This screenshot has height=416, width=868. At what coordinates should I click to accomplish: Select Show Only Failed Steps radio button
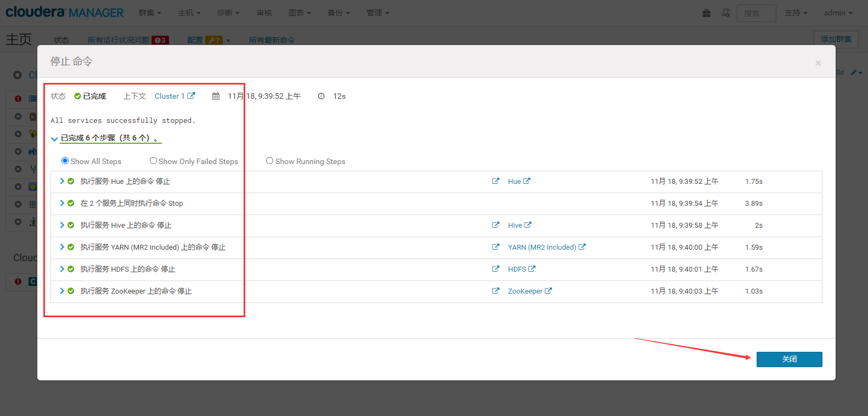click(x=153, y=161)
